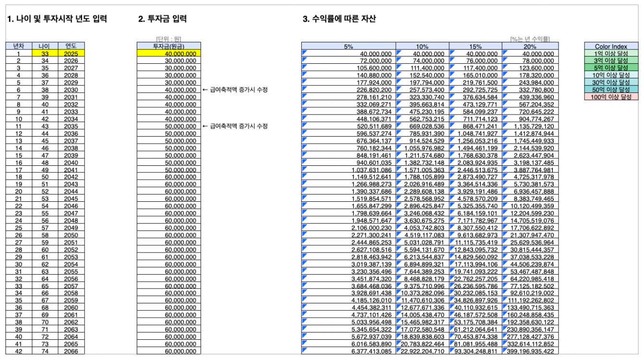Select the 10% asset value 1,055,976,982
The height and width of the screenshot is (358, 644).
click(422, 148)
